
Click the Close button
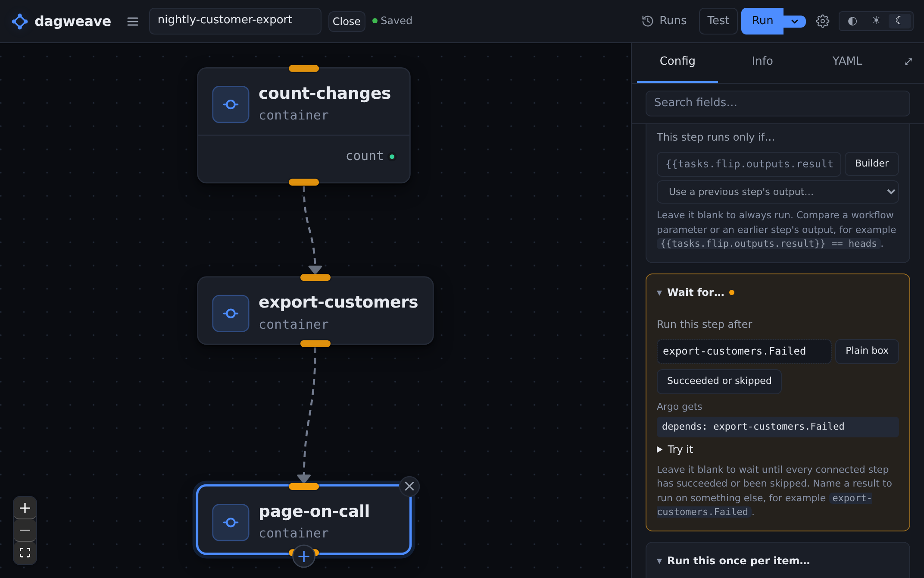pyautogui.click(x=346, y=21)
